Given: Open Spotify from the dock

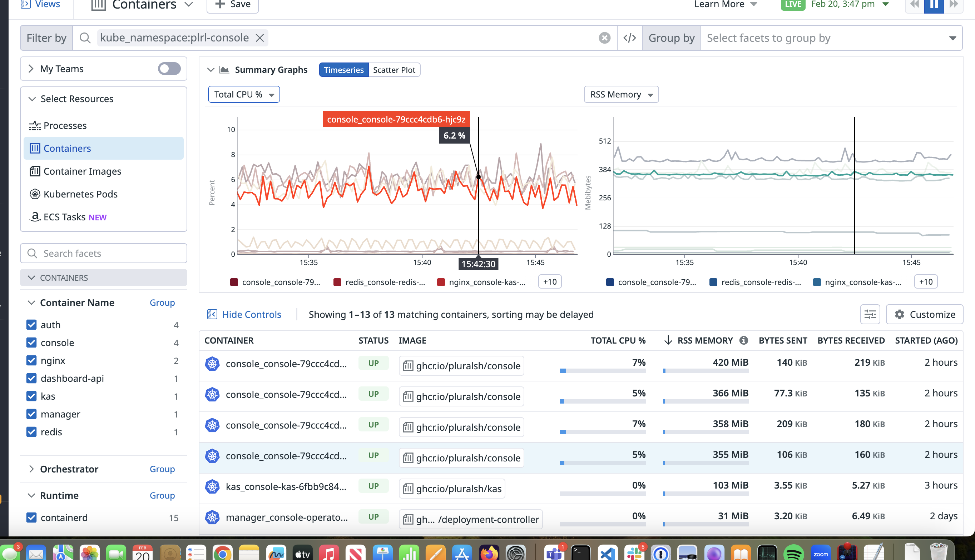Looking at the screenshot, I should click(x=793, y=553).
